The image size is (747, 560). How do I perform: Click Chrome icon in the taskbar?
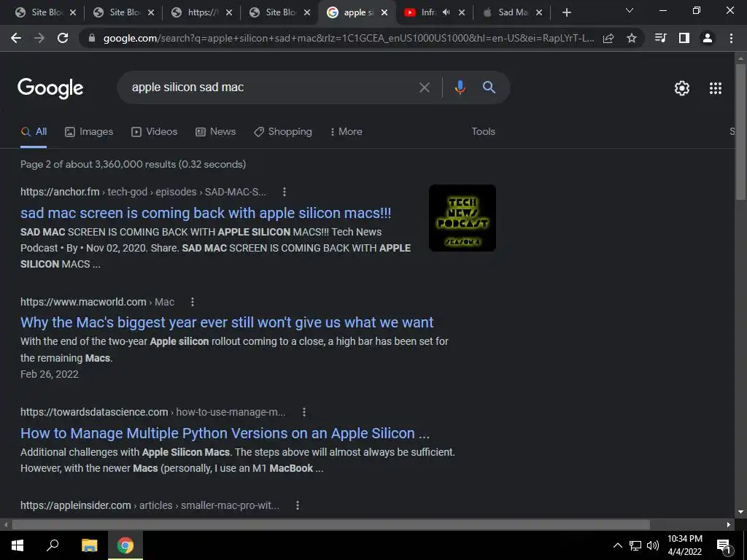tap(125, 545)
